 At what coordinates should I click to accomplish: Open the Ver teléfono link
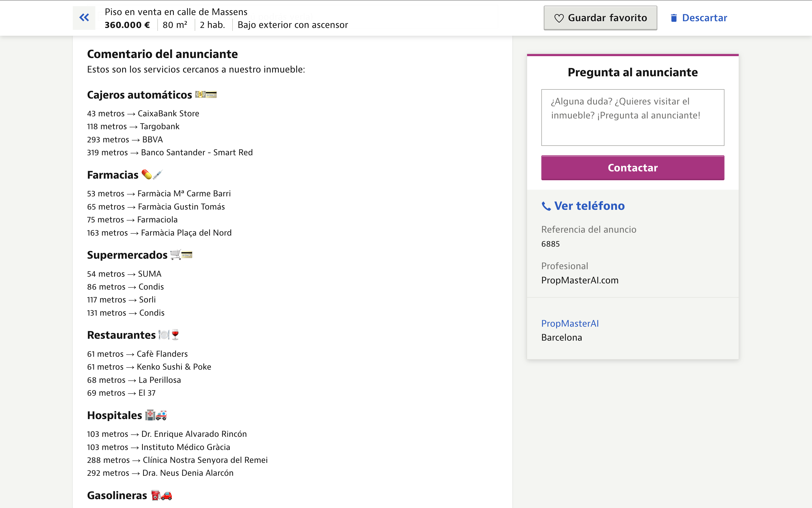[589, 206]
